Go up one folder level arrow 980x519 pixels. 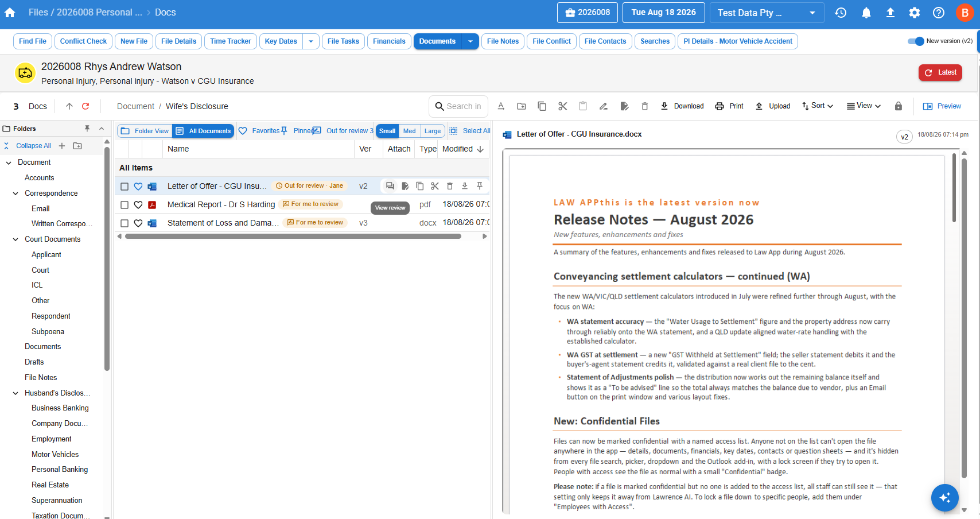tap(69, 106)
